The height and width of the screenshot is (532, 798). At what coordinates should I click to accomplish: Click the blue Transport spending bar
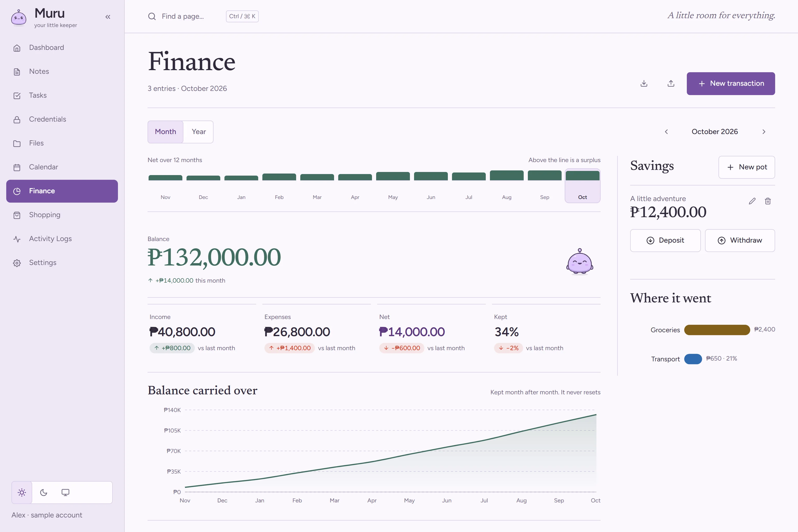tap(693, 359)
